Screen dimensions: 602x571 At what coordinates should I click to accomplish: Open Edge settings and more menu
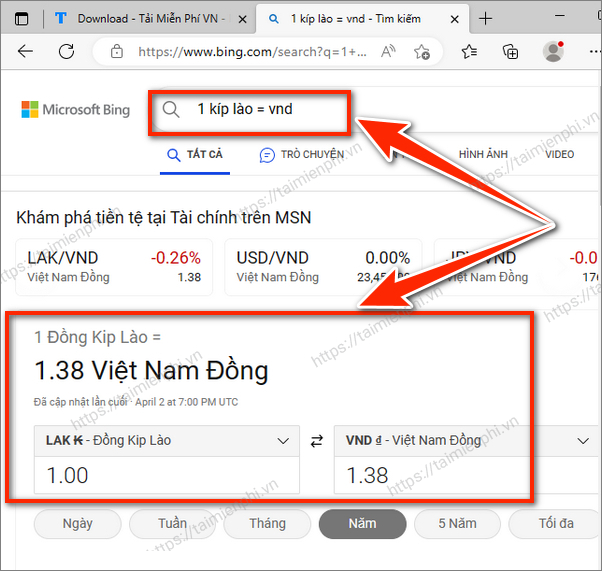(595, 51)
